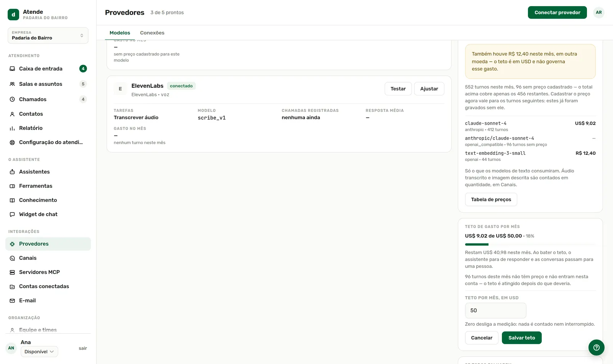Click Ajustar for ElevenLabs
Screen dimensions: 613x364
(x=429, y=89)
